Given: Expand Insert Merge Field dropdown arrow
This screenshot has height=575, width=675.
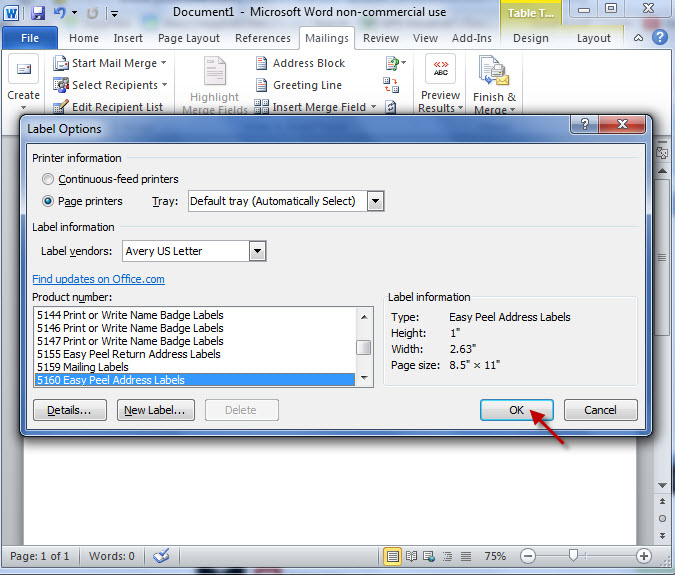Looking at the screenshot, I should (x=373, y=106).
